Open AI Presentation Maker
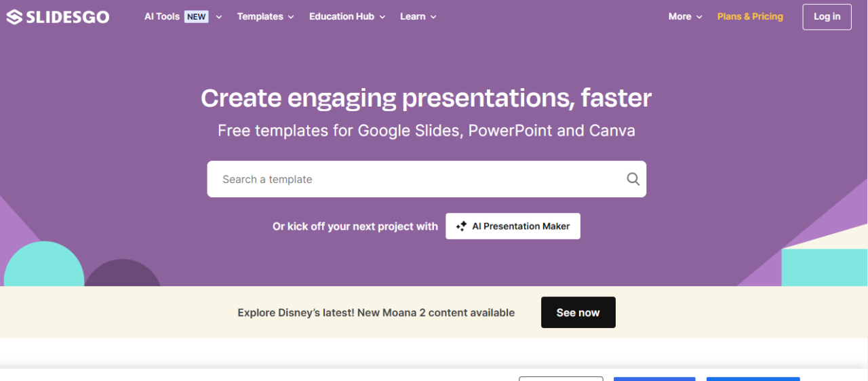The image size is (868, 381). 513,226
